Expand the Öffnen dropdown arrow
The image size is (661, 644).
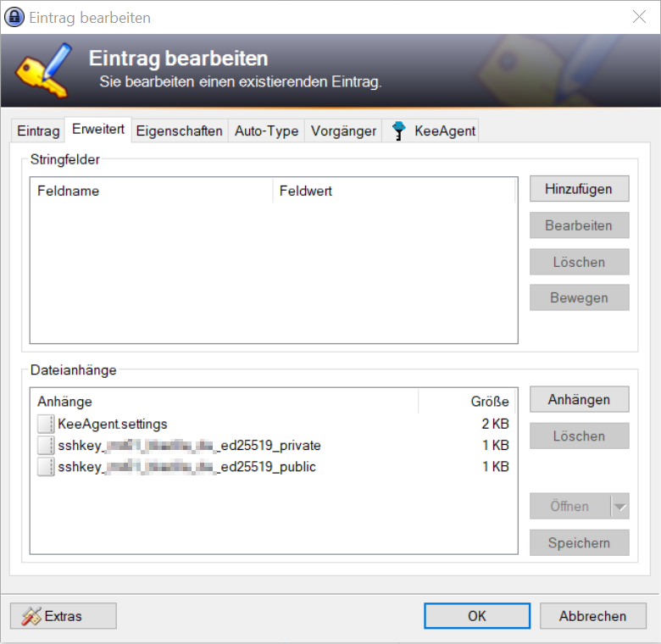click(x=620, y=507)
